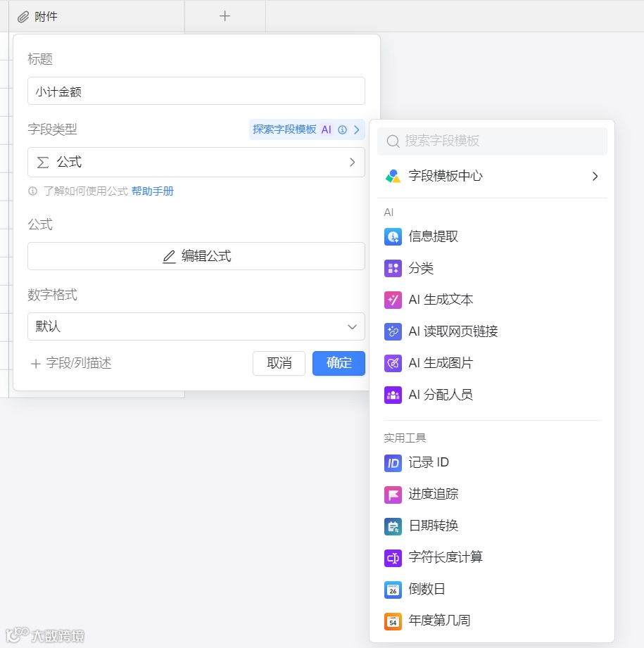
Task: Choose the AI 生成文本 icon
Action: coord(393,300)
